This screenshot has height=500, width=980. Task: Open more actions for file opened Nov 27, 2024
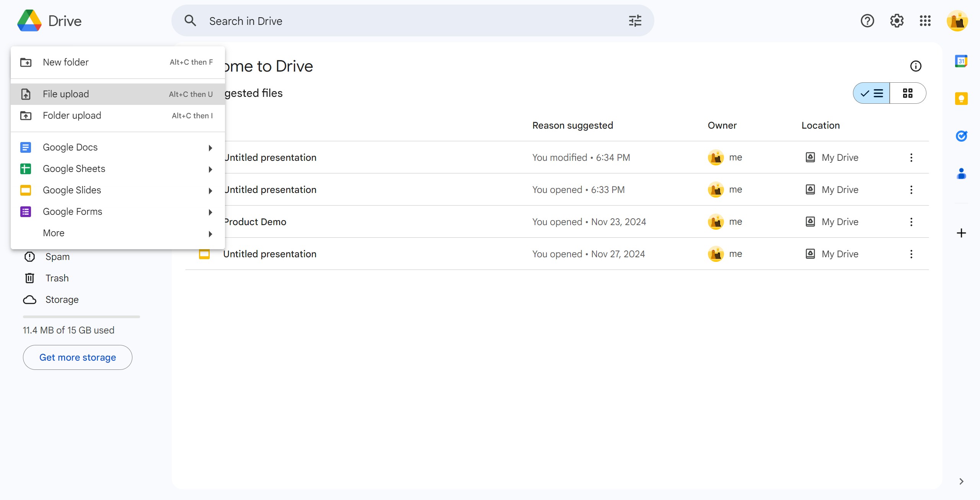click(x=911, y=254)
